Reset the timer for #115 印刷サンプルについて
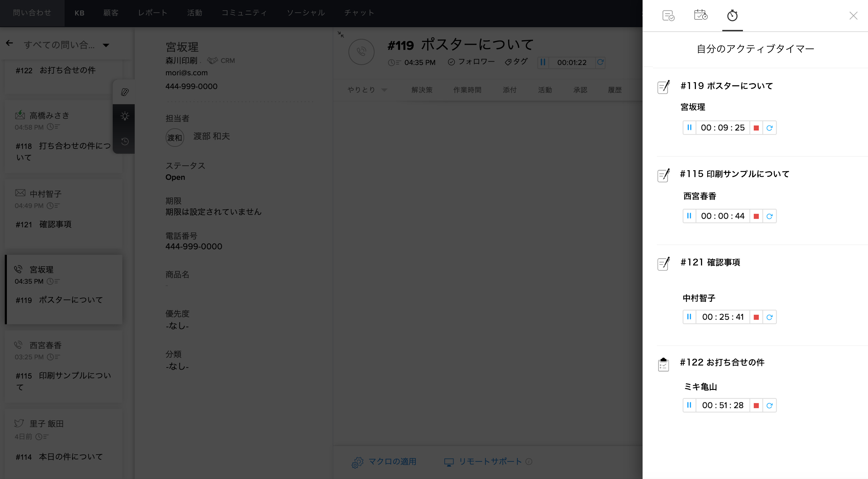868x479 pixels. coord(770,216)
